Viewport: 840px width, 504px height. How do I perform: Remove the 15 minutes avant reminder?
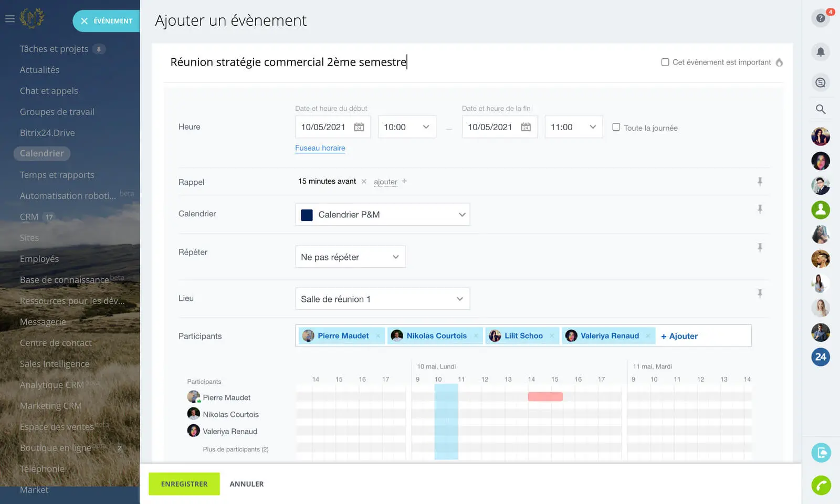(364, 182)
